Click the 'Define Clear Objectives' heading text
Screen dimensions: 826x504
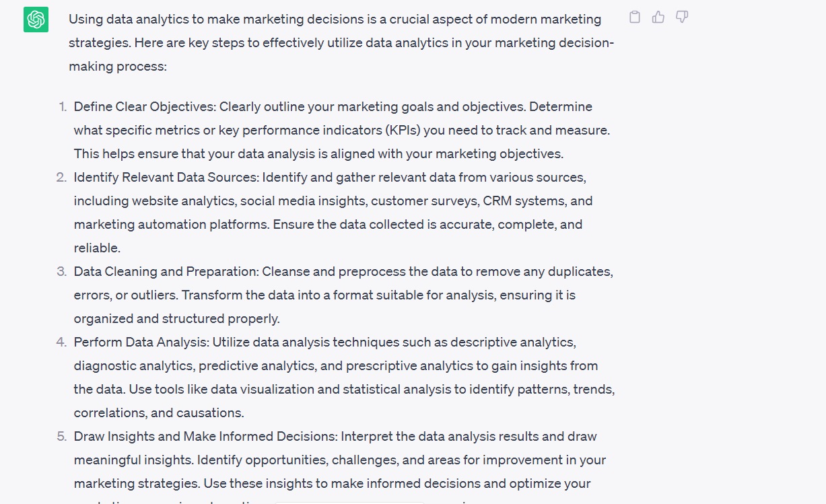145,107
